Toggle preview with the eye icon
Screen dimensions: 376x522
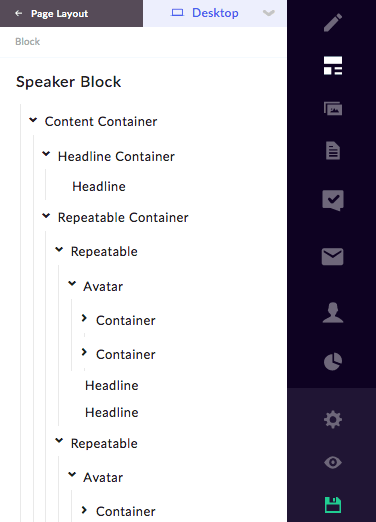pyautogui.click(x=333, y=462)
